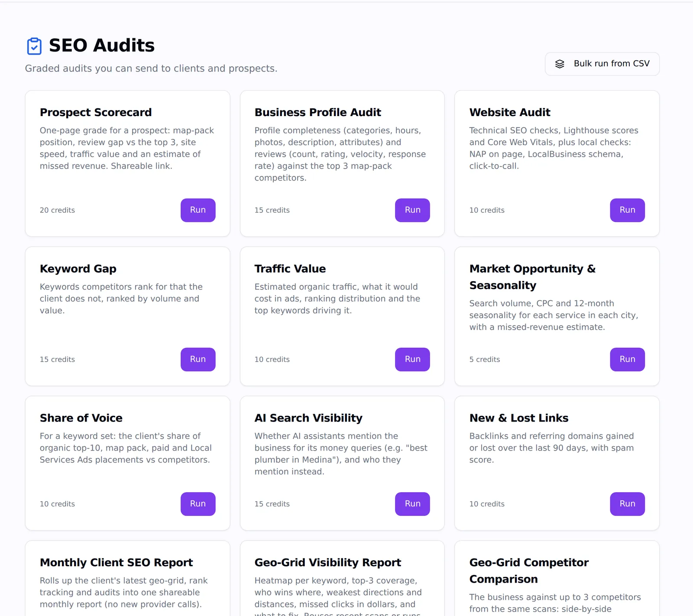Screen dimensions: 693x616
Task: Run the Keyword Gap audit
Action: [x=198, y=359]
